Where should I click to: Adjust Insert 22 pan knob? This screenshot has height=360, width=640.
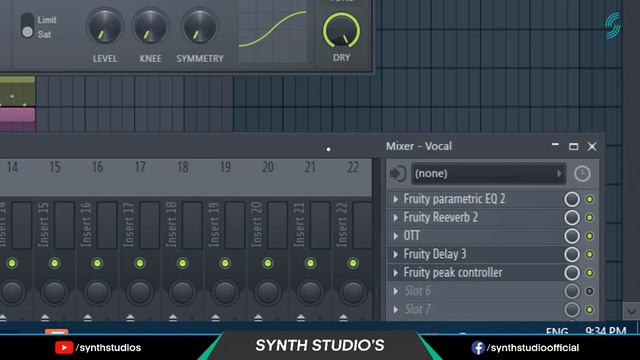pyautogui.click(x=353, y=292)
